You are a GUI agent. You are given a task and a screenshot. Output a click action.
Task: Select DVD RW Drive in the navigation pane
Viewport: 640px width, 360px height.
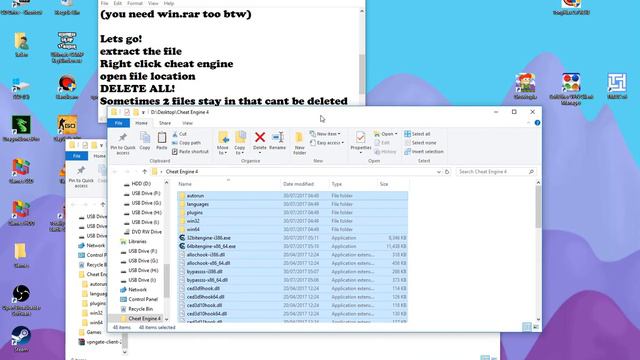[142, 232]
